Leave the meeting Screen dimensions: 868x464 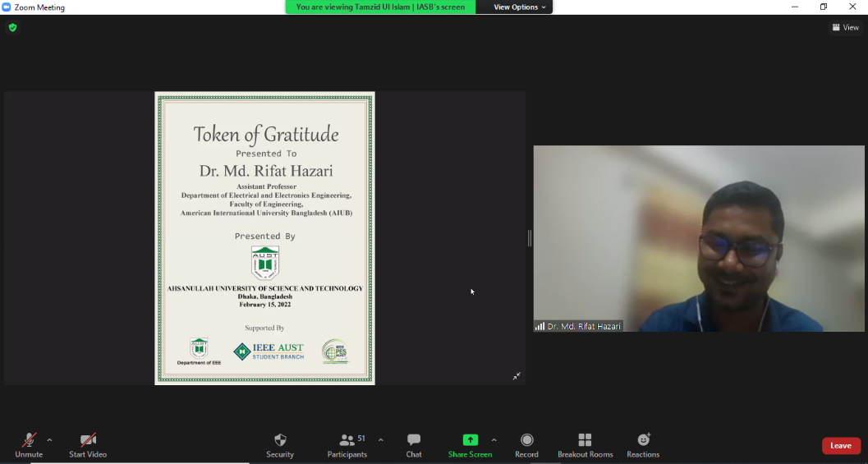tap(841, 446)
